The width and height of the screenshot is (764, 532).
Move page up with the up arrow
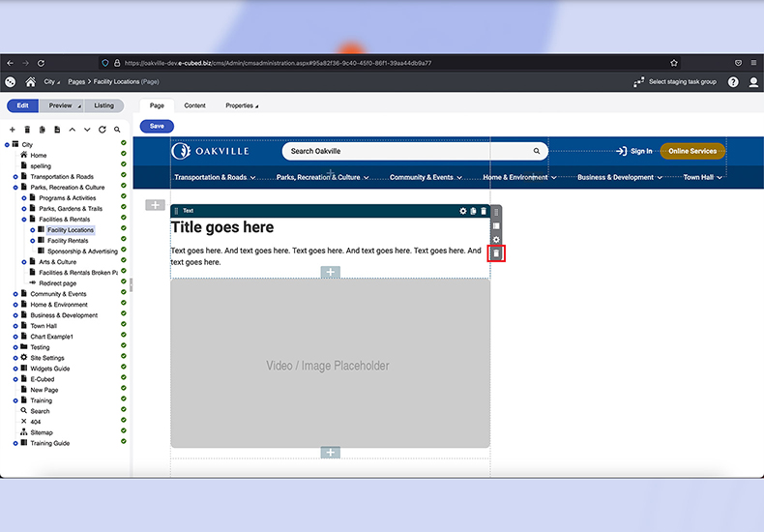pos(72,130)
